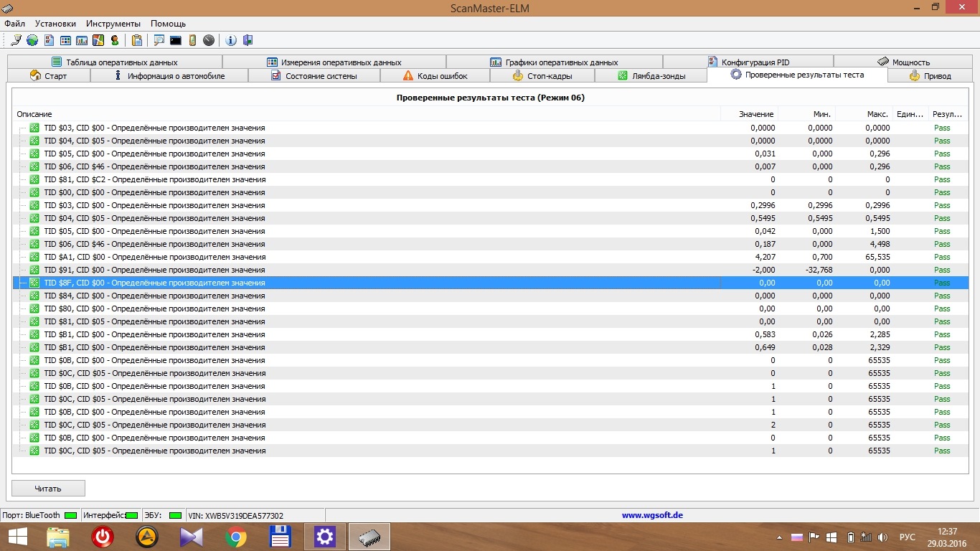Click the bar chart toolbar icon

(x=82, y=40)
